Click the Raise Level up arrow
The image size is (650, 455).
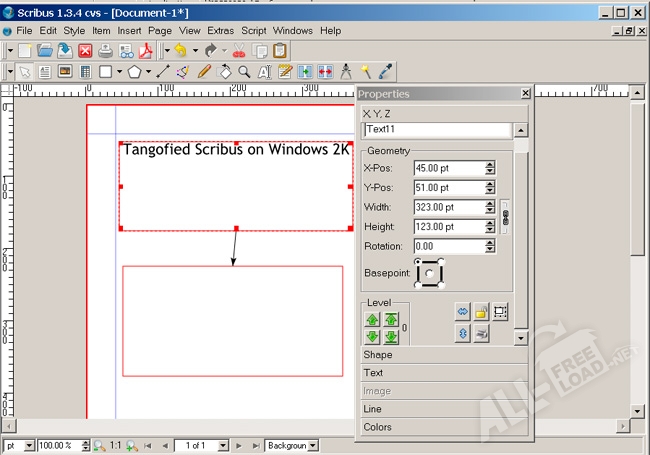point(372,319)
